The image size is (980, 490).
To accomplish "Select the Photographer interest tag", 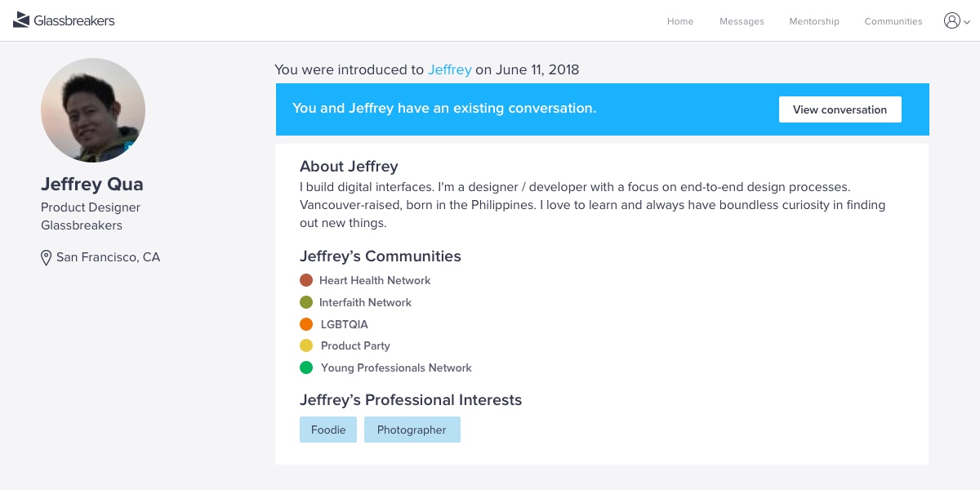I will point(412,430).
